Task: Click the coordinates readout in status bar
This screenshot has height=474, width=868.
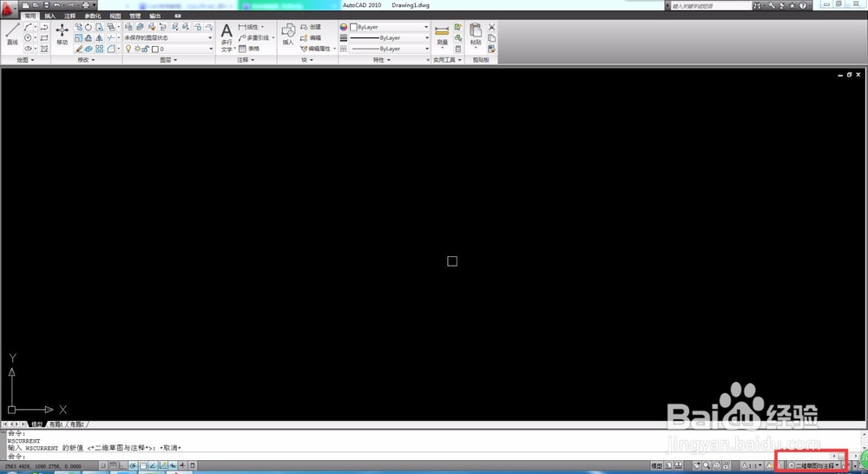Action: click(x=42, y=466)
